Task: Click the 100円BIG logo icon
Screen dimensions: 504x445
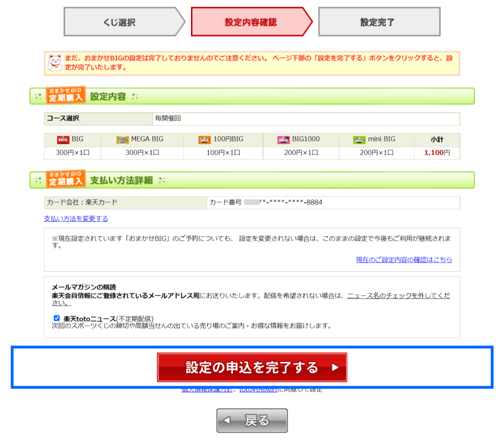Action: [x=204, y=140]
